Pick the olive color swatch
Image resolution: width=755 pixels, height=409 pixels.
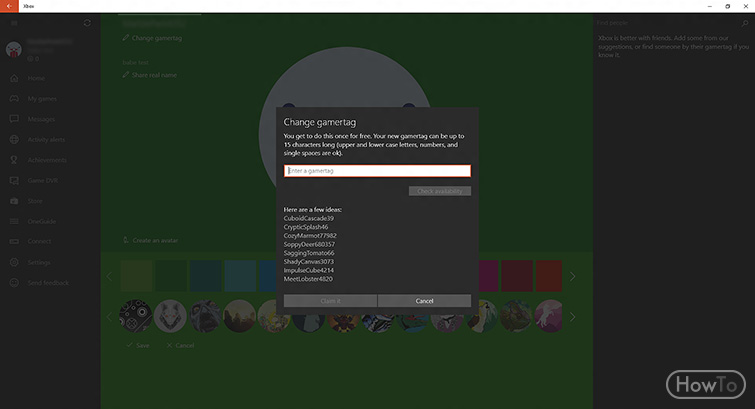(x=136, y=276)
